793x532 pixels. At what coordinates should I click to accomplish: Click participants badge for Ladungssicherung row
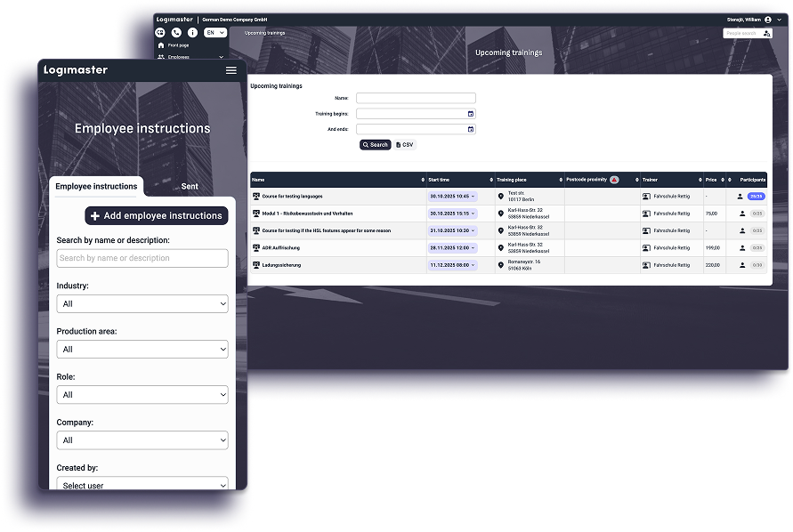tap(757, 265)
